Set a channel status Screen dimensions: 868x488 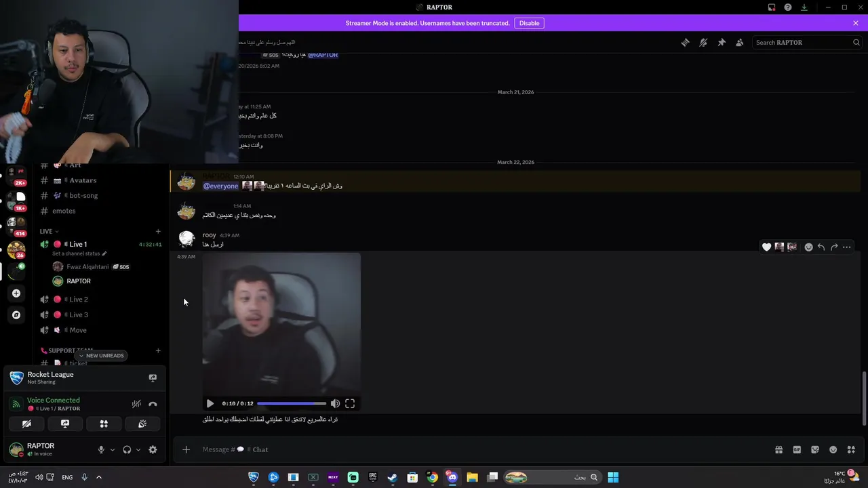point(79,253)
